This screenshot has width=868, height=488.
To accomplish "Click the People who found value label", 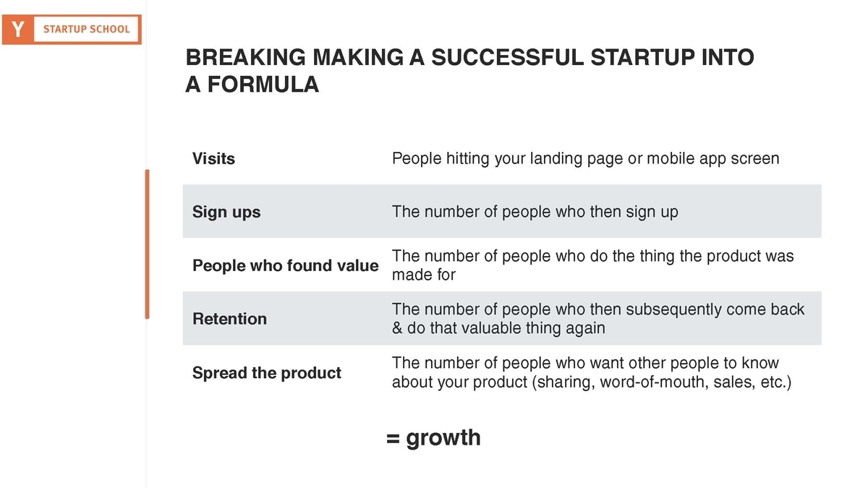I will (285, 265).
